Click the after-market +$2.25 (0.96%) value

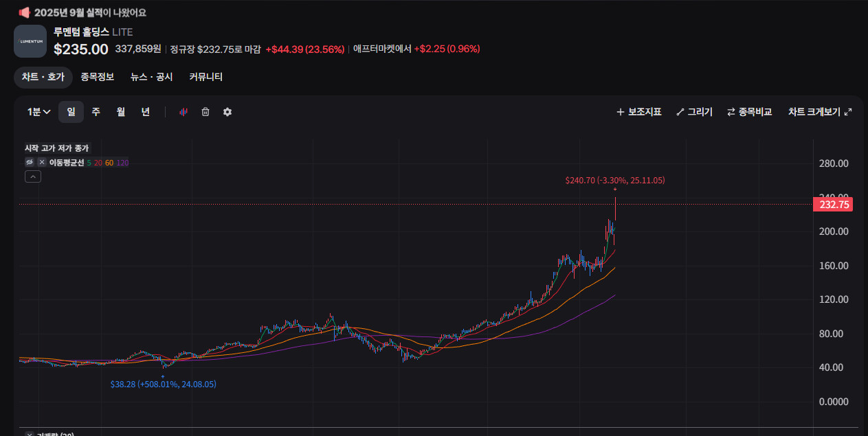point(447,49)
